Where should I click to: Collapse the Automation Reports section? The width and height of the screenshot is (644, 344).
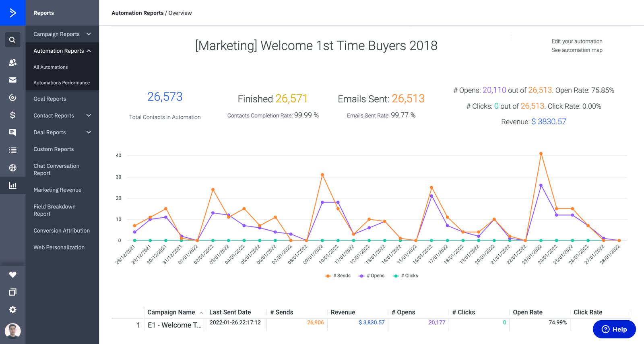coord(62,51)
